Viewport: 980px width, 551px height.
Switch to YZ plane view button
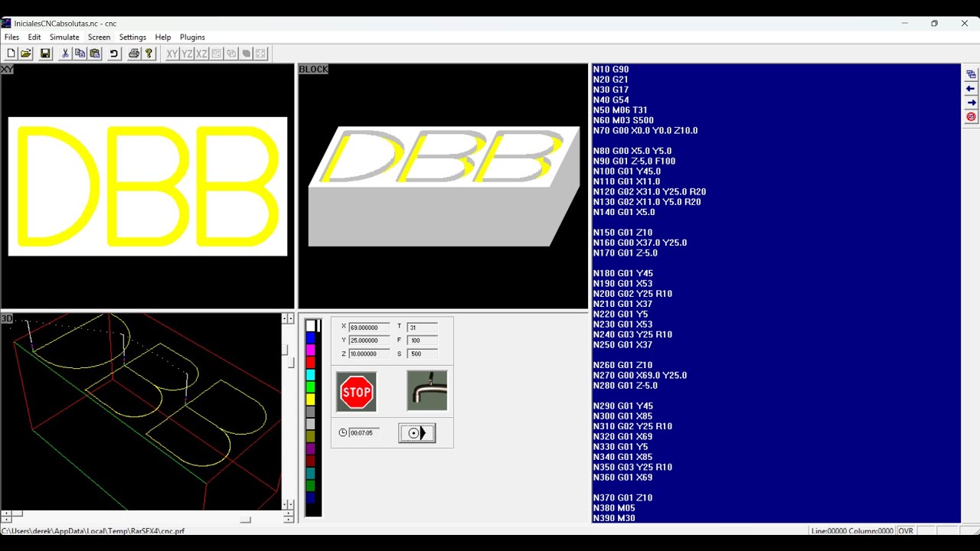187,54
